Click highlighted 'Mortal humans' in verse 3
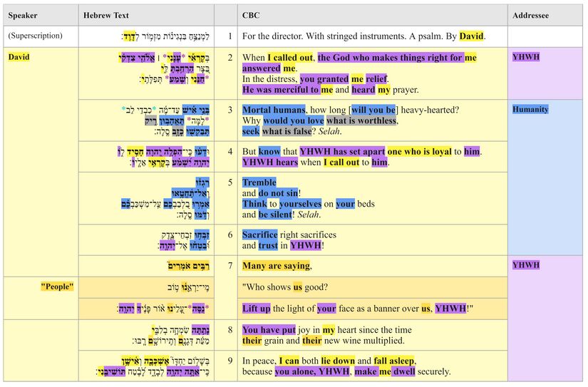The width and height of the screenshot is (588, 387). (x=274, y=110)
